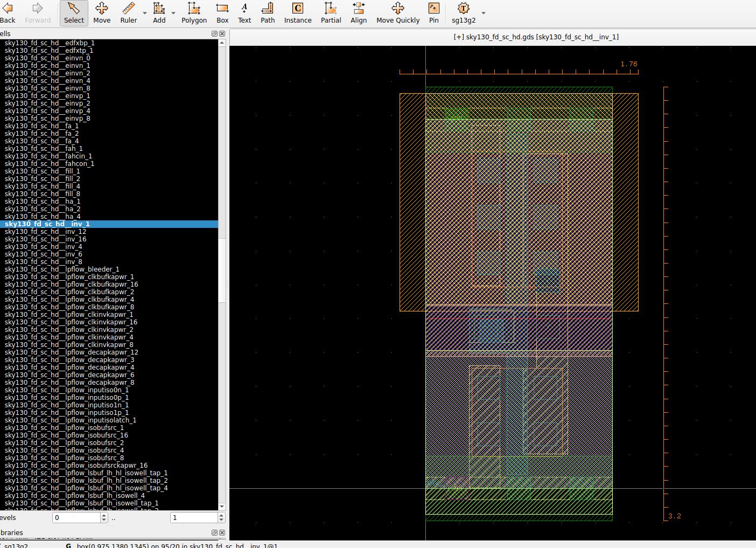Select the Move tool
This screenshot has width=756, height=548.
(101, 13)
